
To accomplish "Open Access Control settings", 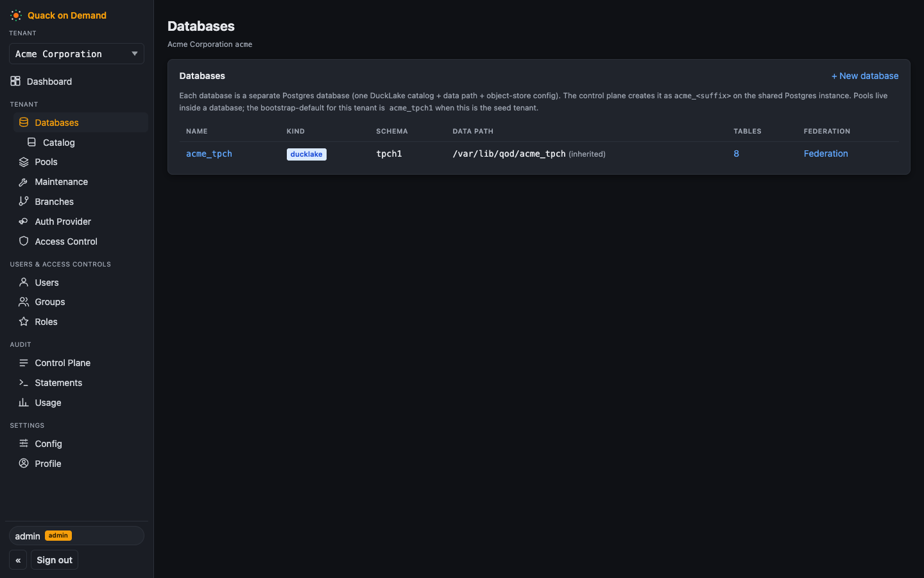I will [81, 241].
